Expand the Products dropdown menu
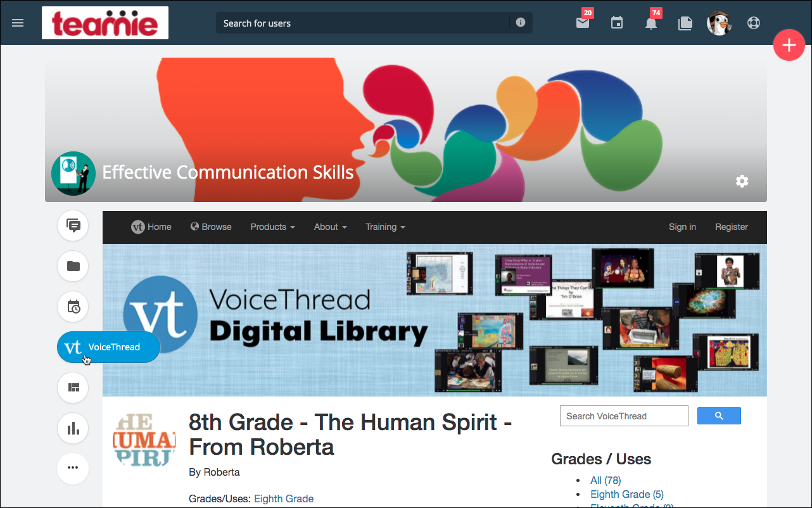The image size is (812, 508). pos(272,227)
